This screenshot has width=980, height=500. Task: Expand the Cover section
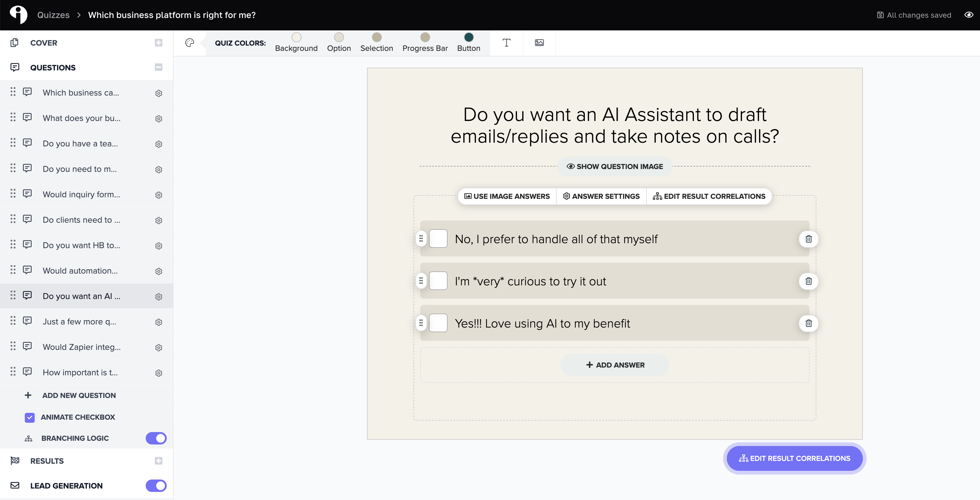click(x=159, y=43)
